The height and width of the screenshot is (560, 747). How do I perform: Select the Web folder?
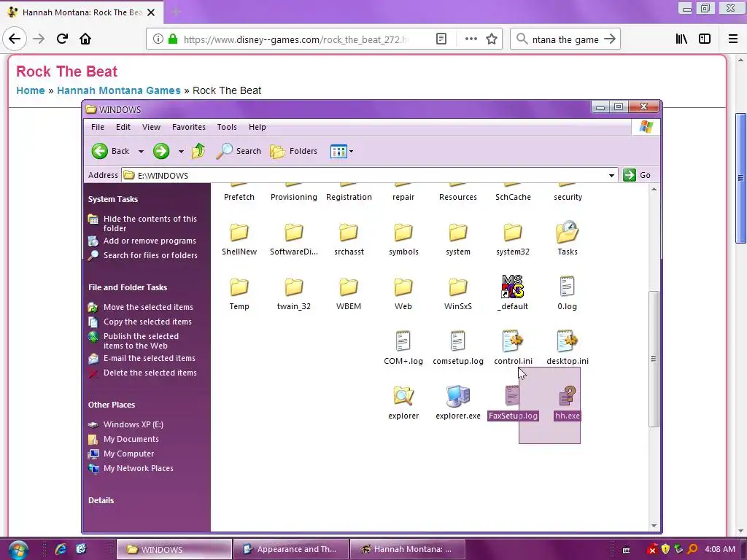[403, 295]
